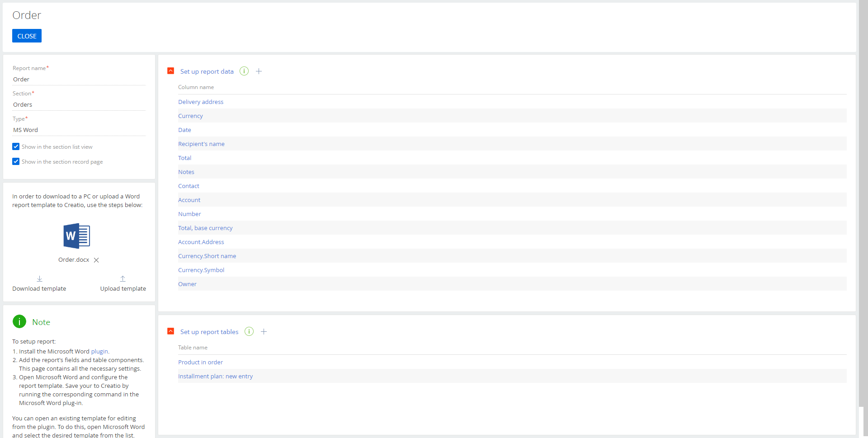Open the plugin link in the Note

[99, 352]
